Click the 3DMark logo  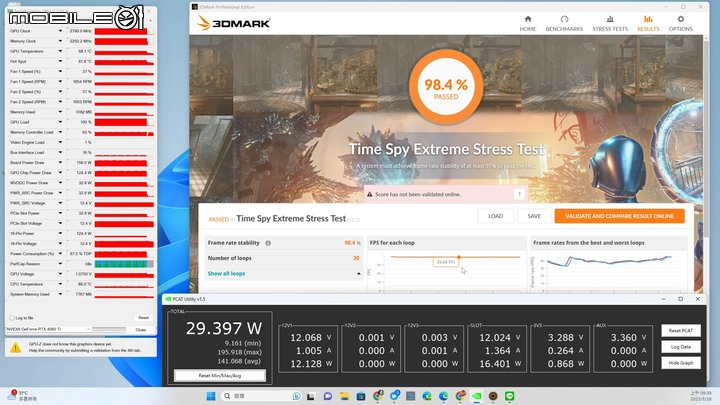point(233,22)
